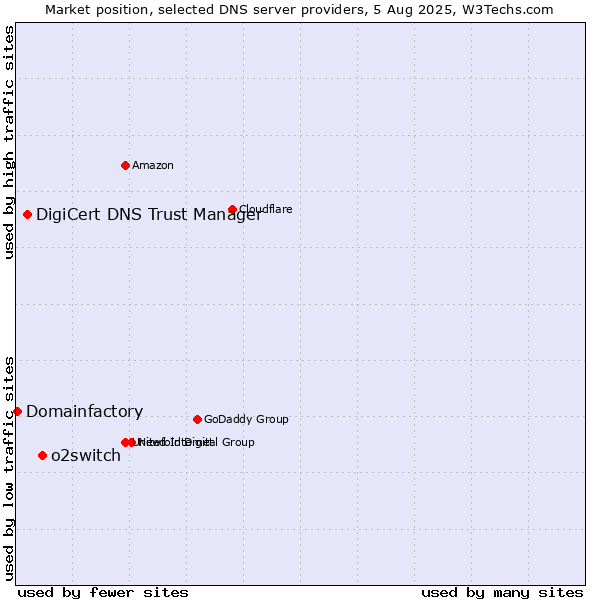
Task: Click the "used by high traffic sites" axis label
Action: click(x=8, y=142)
